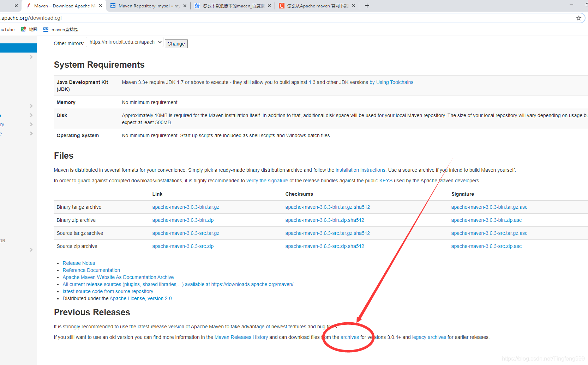The image size is (588, 365).
Task: Open the installation instructions link
Action: point(360,170)
